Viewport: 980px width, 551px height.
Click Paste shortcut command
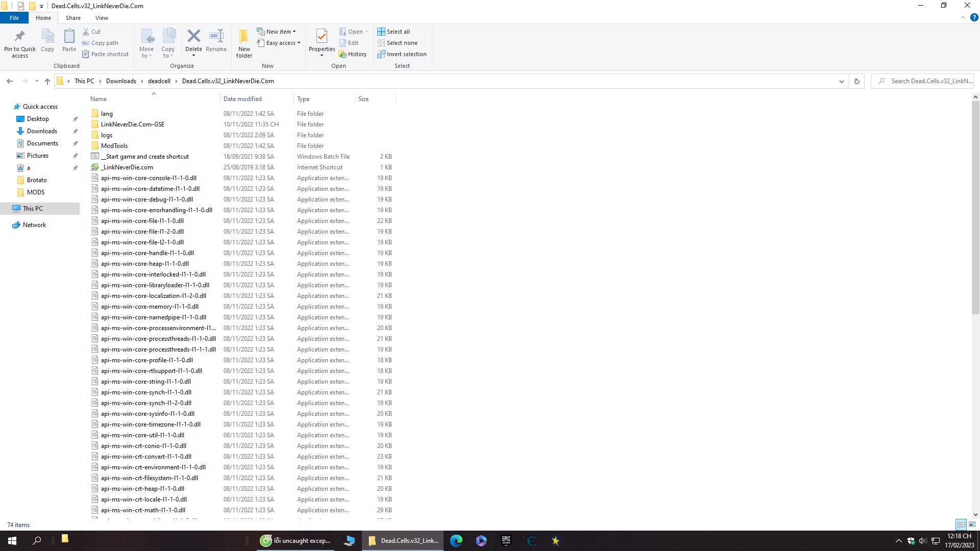106,54
